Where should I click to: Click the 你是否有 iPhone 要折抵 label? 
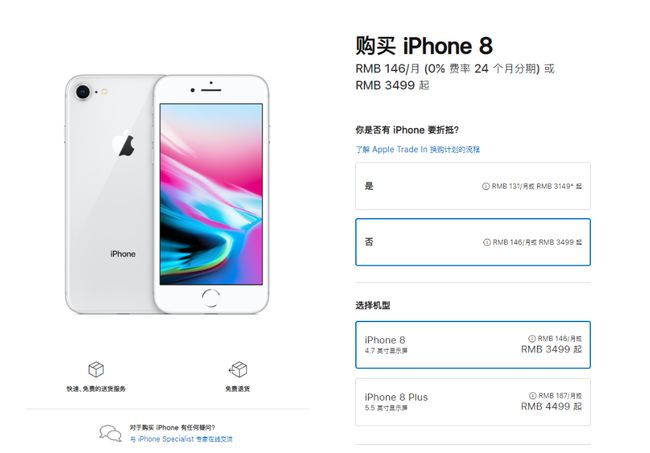click(x=407, y=130)
